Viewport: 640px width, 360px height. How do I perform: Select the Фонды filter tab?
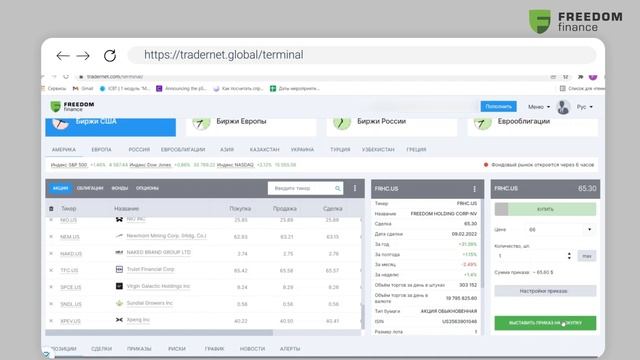pyautogui.click(x=120, y=188)
